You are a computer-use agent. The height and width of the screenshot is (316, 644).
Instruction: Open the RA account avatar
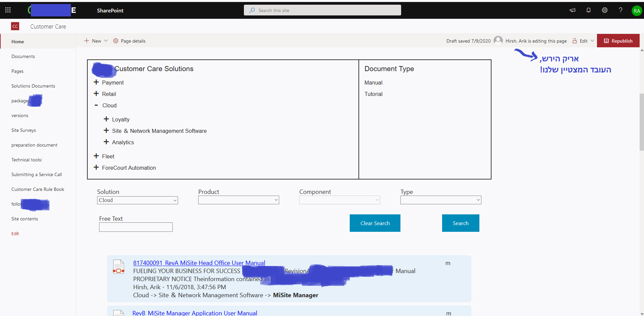click(x=637, y=11)
